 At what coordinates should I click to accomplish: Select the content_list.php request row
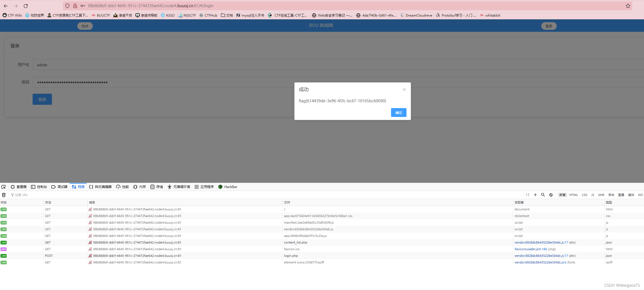322,242
